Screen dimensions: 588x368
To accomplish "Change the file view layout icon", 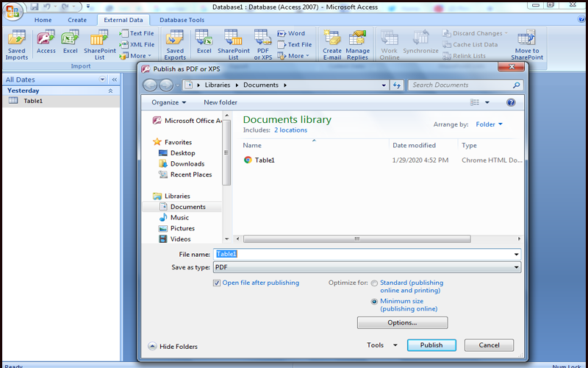I will coord(475,102).
